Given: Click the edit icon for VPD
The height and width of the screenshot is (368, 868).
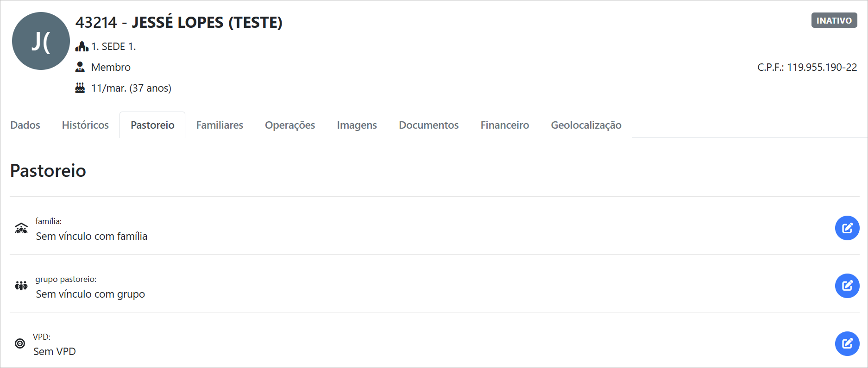Looking at the screenshot, I should [847, 343].
